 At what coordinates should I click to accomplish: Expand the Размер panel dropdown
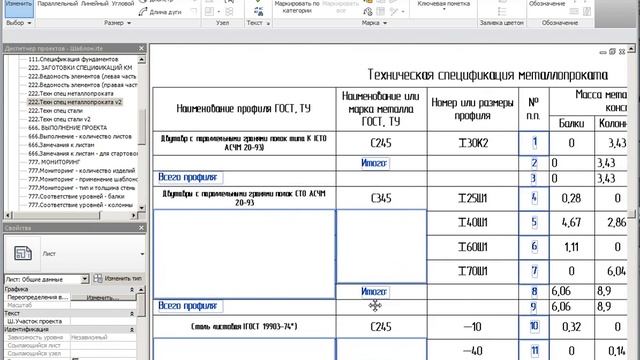click(x=118, y=23)
